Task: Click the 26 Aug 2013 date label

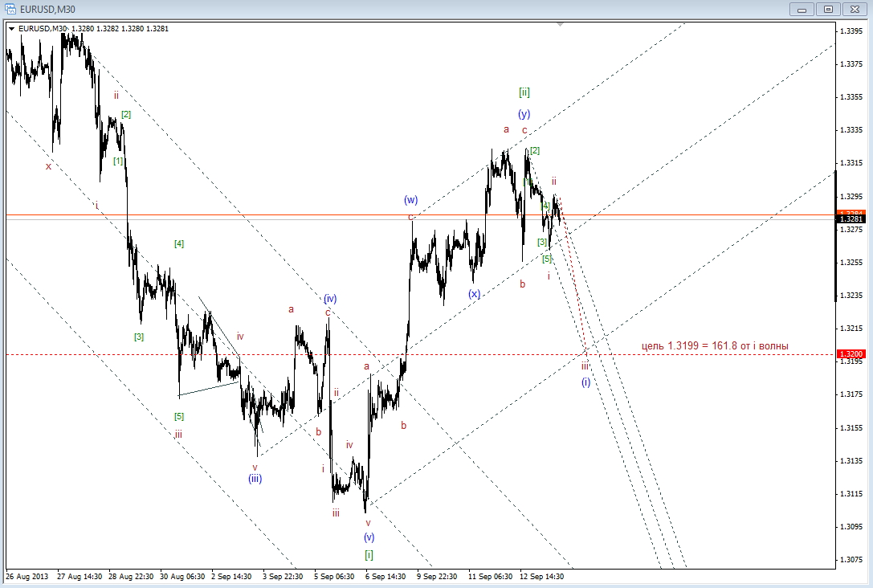Action: click(x=27, y=576)
